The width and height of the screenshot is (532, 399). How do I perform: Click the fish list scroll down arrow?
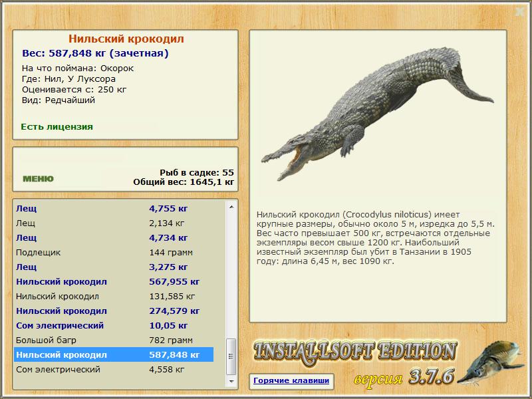(231, 381)
